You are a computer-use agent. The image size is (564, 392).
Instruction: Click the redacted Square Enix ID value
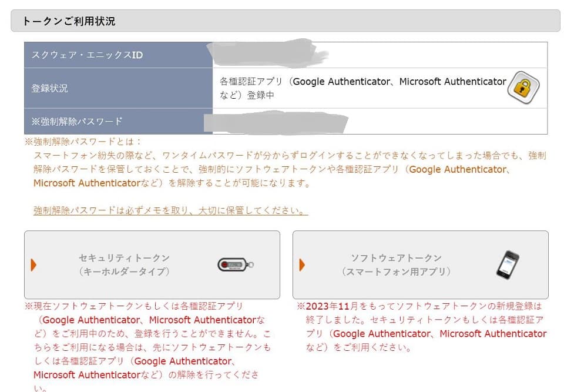268,53
